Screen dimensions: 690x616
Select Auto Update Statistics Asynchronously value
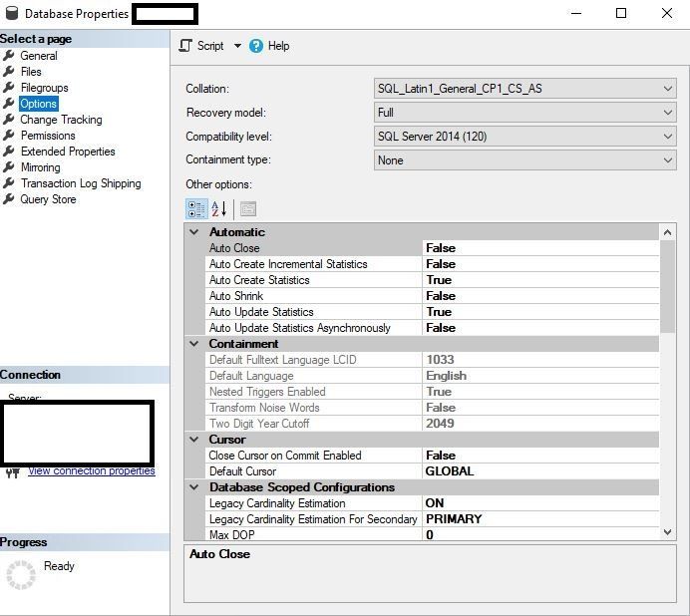(540, 328)
